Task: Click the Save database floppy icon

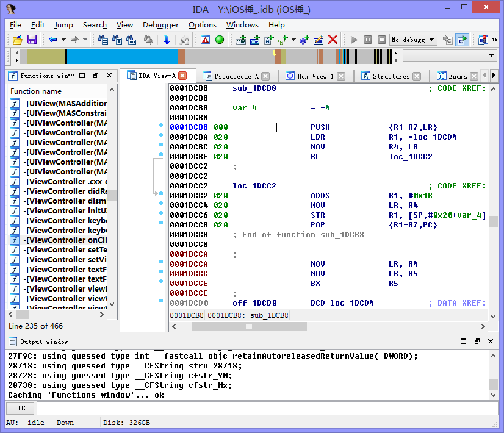Action: point(32,40)
